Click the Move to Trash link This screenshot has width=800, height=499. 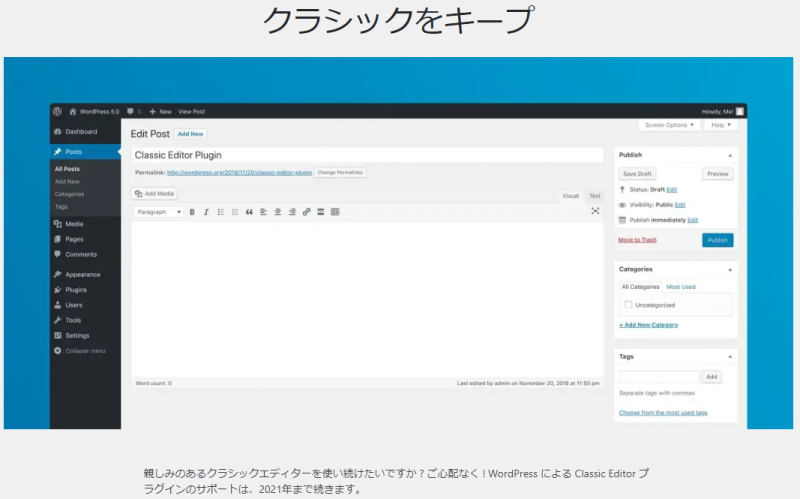637,240
